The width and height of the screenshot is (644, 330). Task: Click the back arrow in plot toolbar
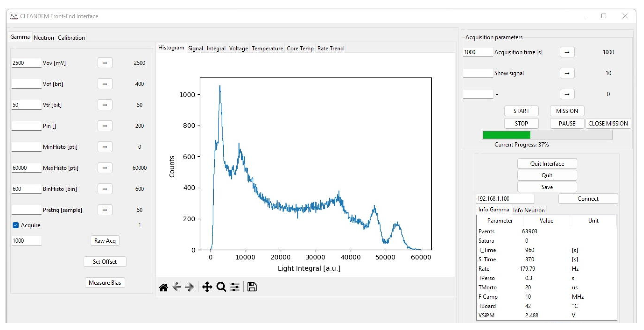176,287
